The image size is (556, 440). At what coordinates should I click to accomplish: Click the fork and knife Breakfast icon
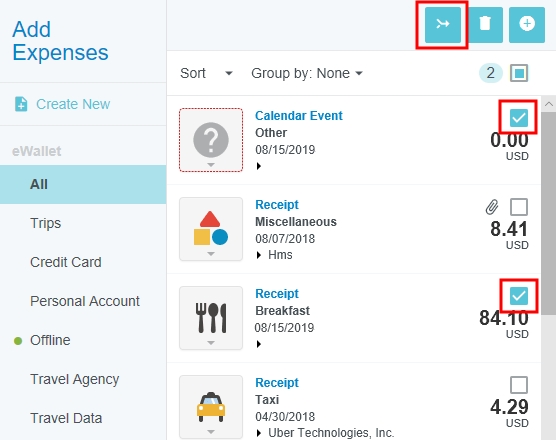pos(211,318)
